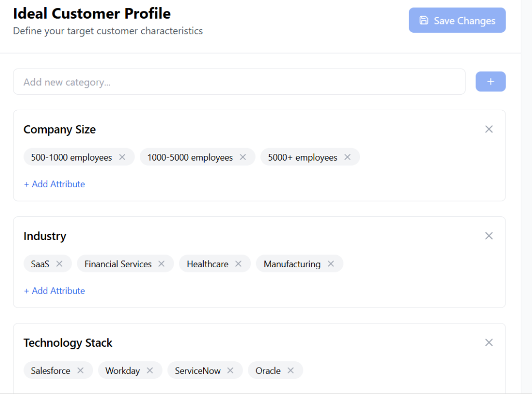Focus the Add new category field

point(239,82)
